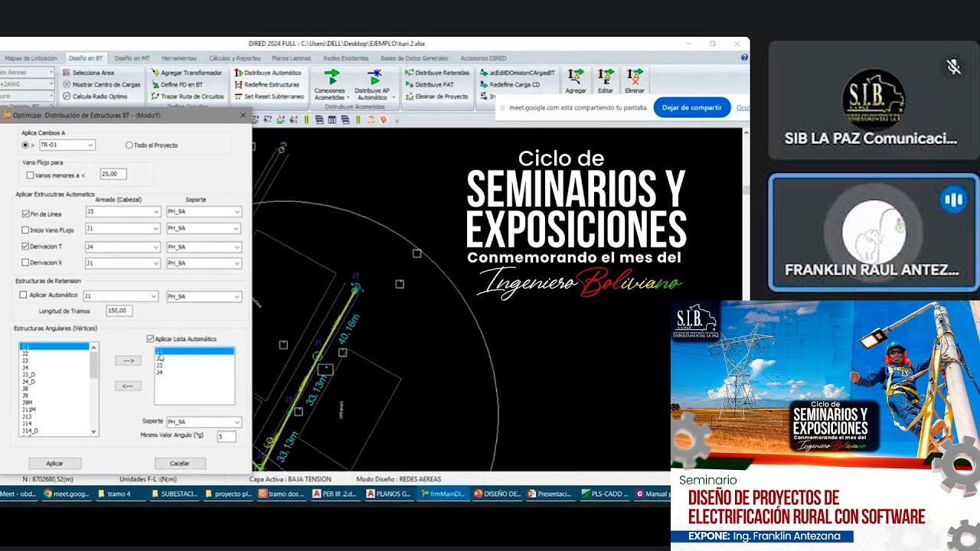Open Redes Existentes ribbon tab
The height and width of the screenshot is (551, 980).
pyautogui.click(x=346, y=58)
